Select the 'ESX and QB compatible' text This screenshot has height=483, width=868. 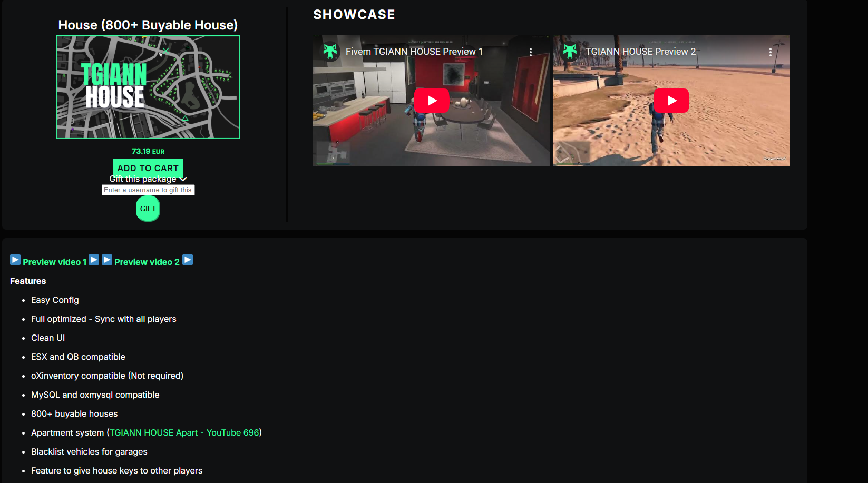click(x=78, y=357)
